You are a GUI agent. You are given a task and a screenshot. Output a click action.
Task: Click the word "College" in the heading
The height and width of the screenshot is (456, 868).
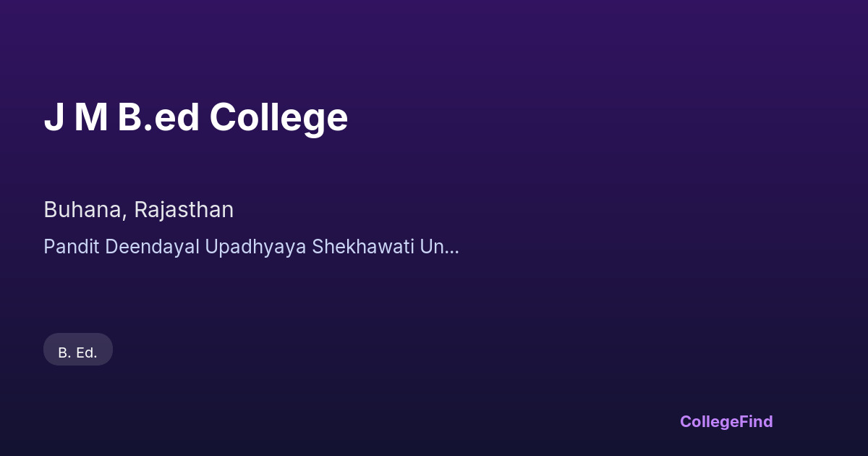[278, 117]
